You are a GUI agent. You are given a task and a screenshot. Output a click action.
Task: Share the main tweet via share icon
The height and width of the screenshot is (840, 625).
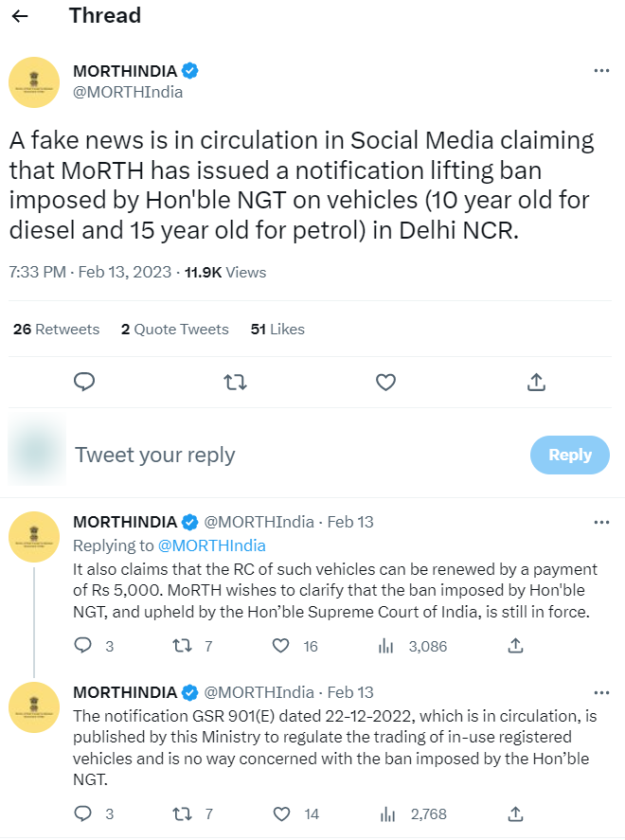[x=536, y=382]
